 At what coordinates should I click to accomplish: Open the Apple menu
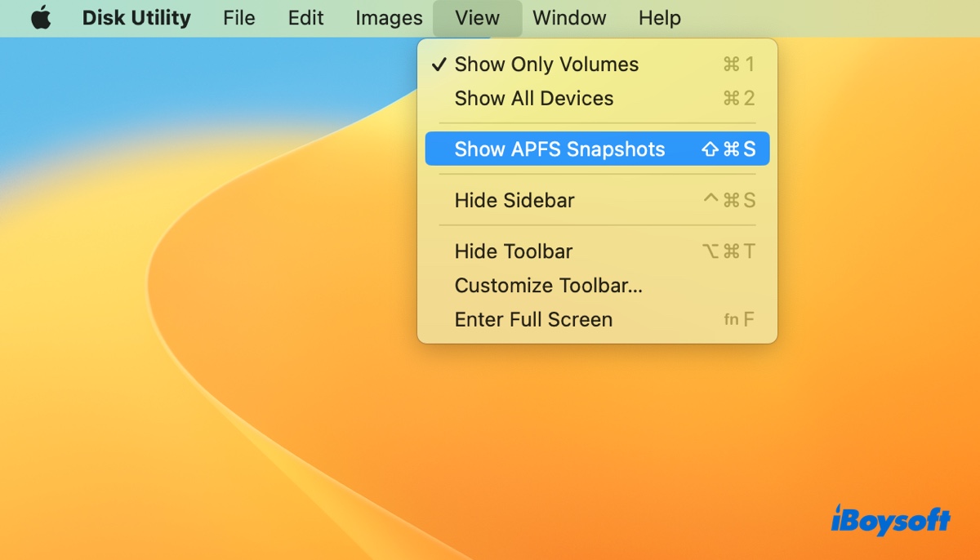click(41, 18)
